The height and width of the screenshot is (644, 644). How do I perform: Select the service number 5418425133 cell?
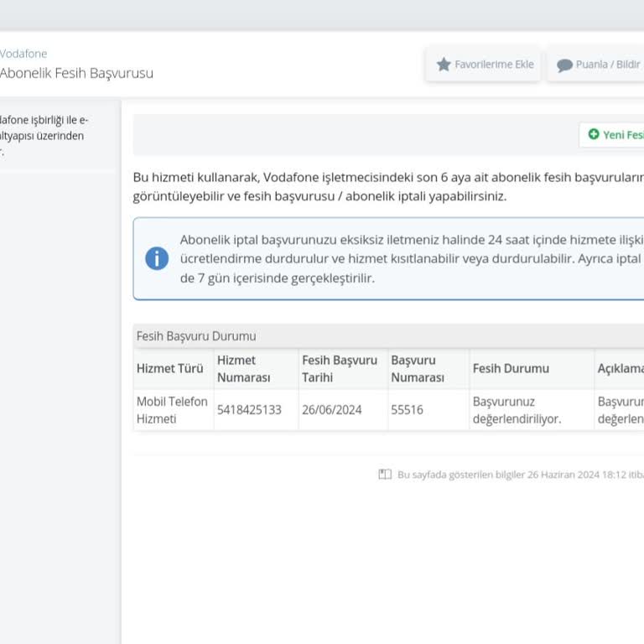tap(249, 410)
